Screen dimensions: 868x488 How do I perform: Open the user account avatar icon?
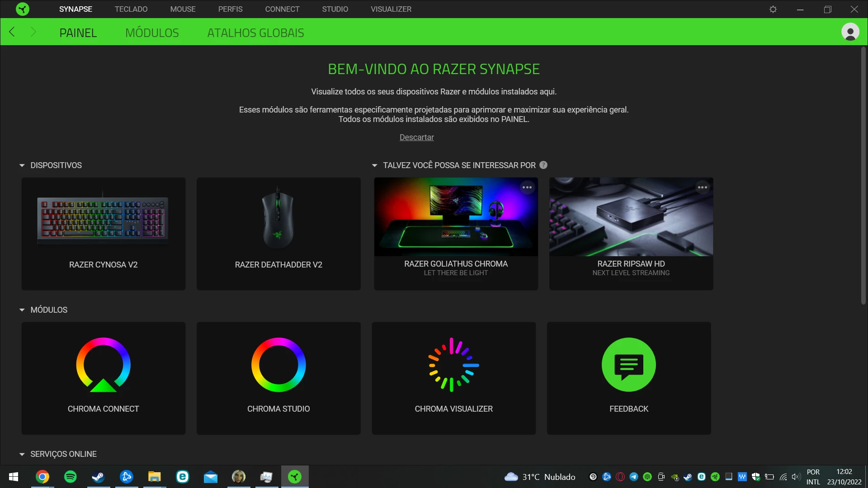point(850,32)
